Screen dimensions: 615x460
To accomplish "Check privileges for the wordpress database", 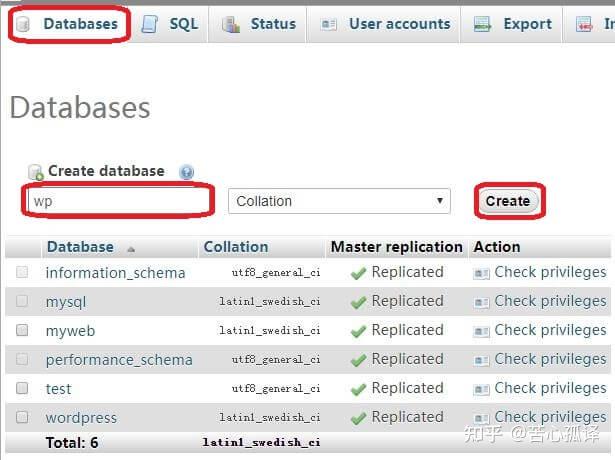I will (550, 417).
